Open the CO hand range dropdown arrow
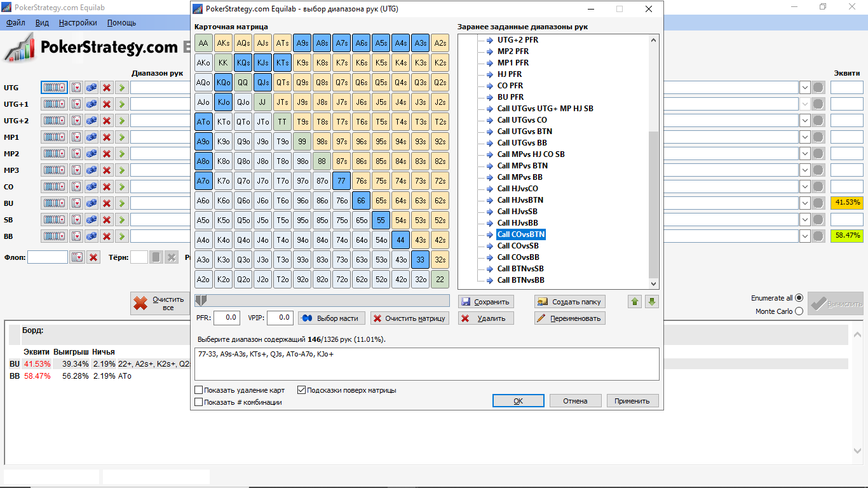The height and width of the screenshot is (488, 868). [804, 186]
